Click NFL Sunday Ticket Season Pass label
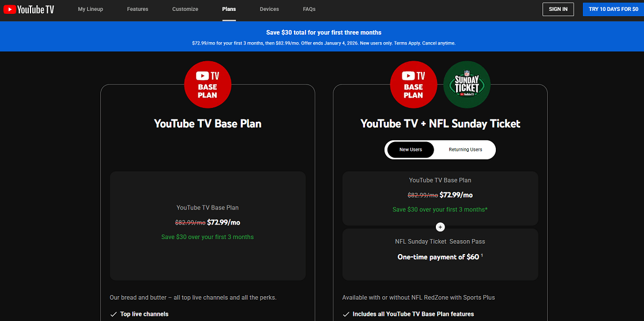 pyautogui.click(x=440, y=241)
